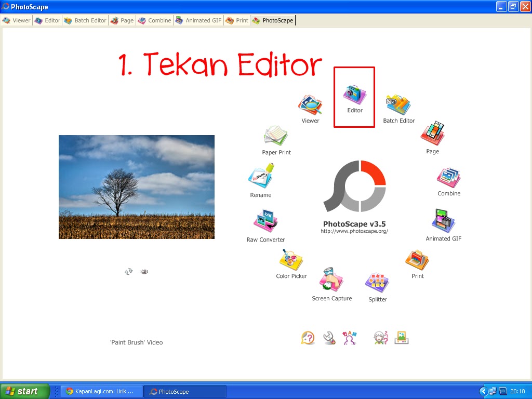Viewport: 532px width, 399px height.
Task: Switch to the Combine tab
Action: click(x=155, y=20)
